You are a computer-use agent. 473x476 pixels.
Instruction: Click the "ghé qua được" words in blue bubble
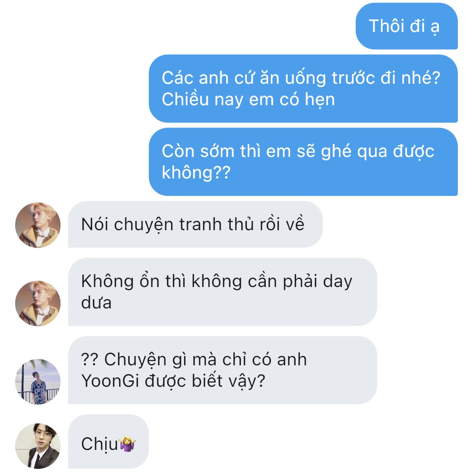(378, 151)
